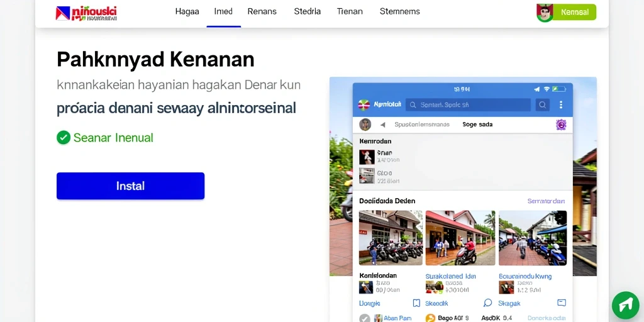Click the site logo in the header

[86, 13]
